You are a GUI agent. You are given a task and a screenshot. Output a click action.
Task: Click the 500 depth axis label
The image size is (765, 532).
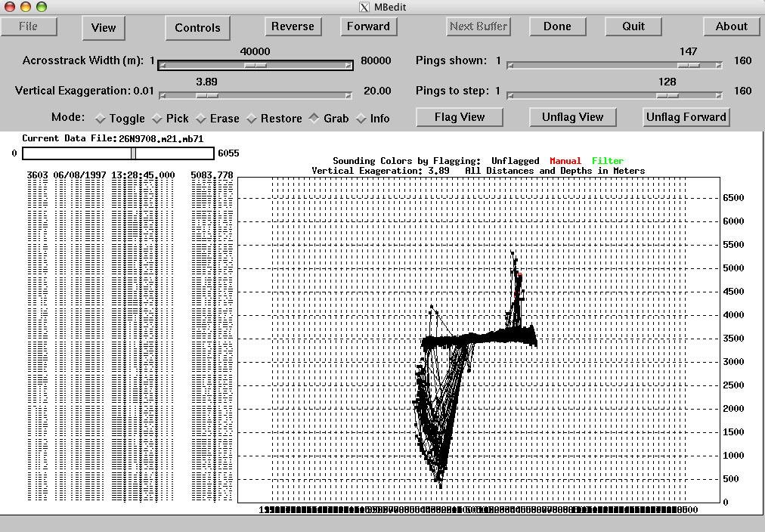(x=731, y=479)
